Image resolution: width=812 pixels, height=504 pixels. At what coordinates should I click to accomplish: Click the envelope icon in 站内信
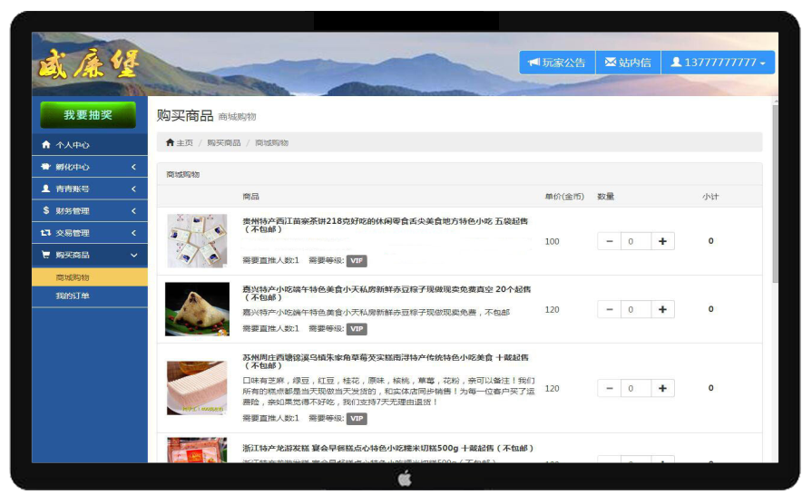click(x=610, y=63)
